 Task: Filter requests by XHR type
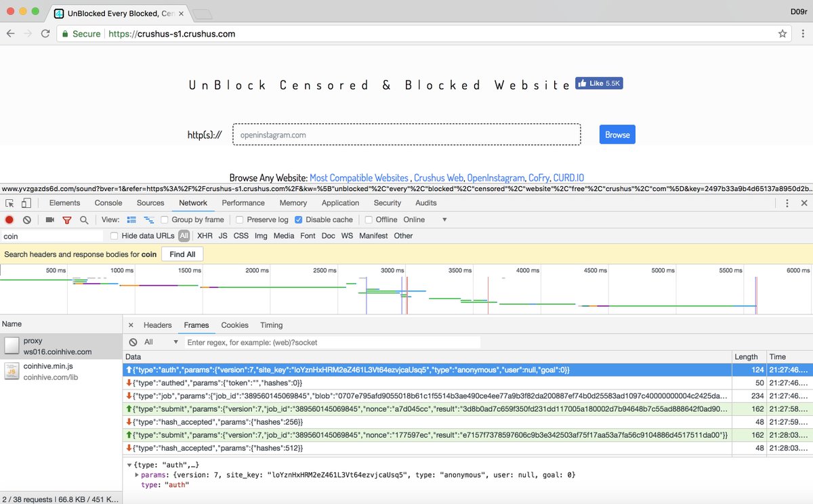coord(205,236)
